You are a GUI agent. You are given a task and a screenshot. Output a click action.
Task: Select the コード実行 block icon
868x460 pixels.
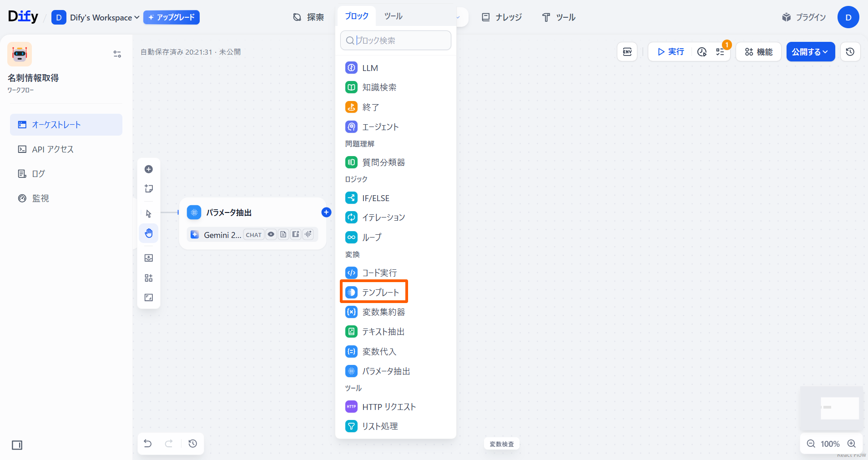[351, 273]
